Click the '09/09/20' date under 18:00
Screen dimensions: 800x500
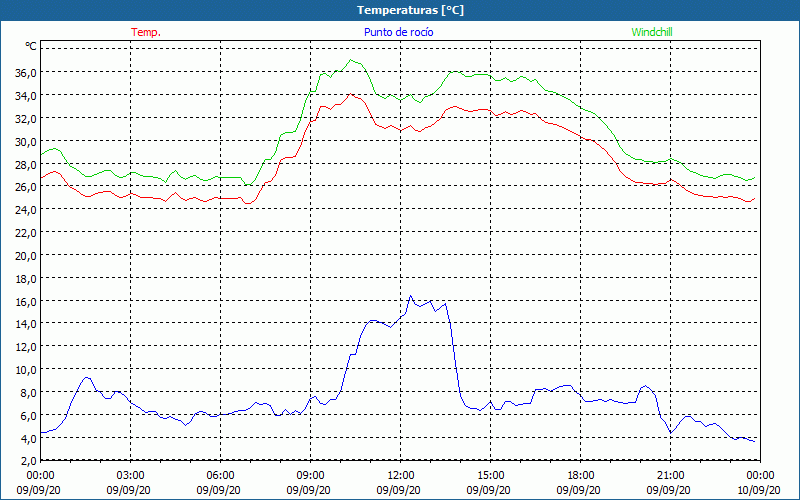click(x=578, y=490)
